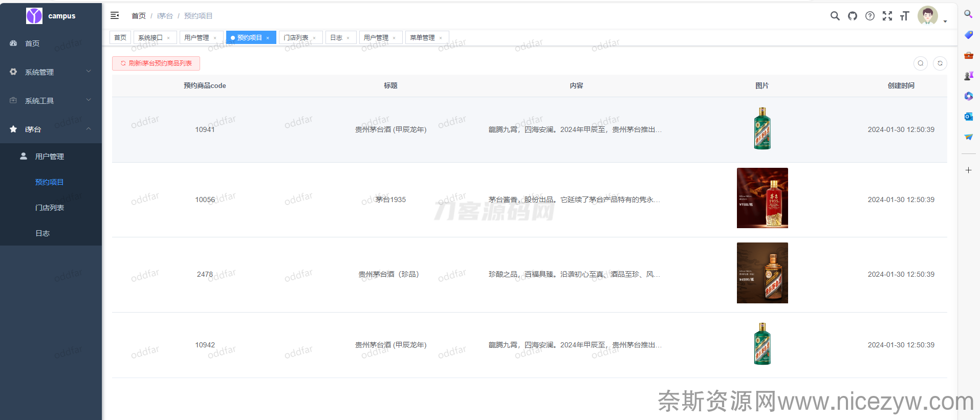Click code cell 10942
Screen dimensions: 980x420
[205, 345]
